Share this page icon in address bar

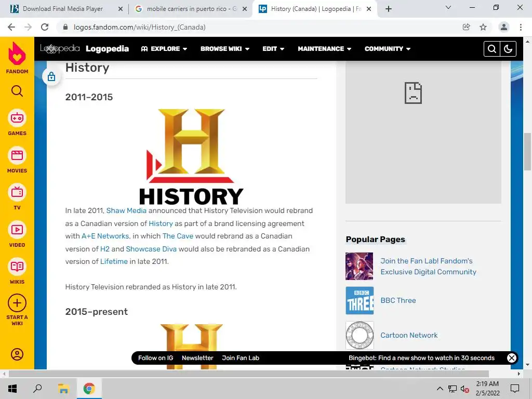tap(466, 27)
